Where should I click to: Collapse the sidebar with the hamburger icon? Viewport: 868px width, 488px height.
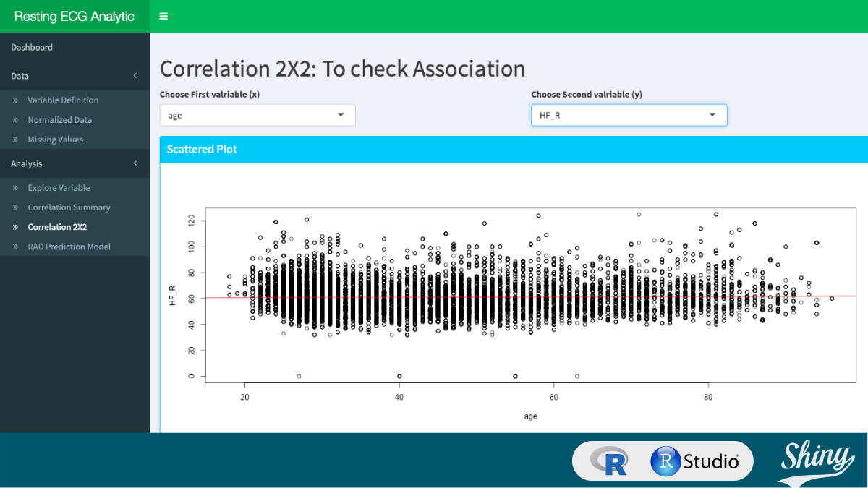[163, 14]
